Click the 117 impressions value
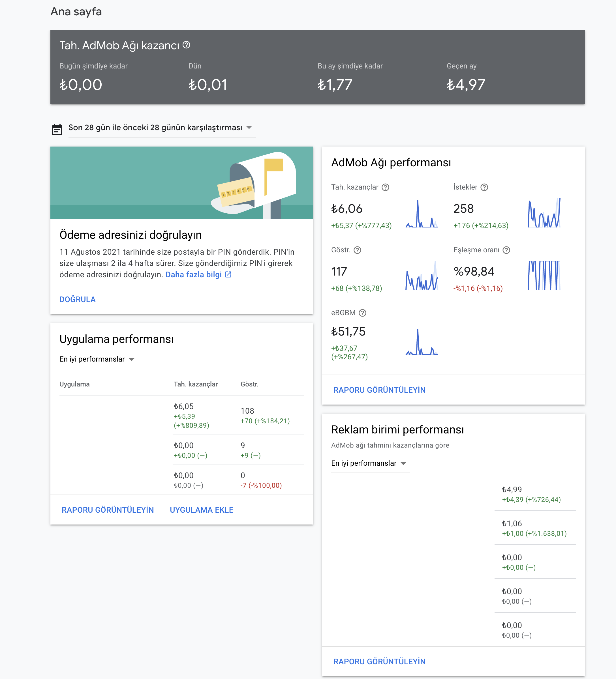616x679 pixels. point(339,272)
